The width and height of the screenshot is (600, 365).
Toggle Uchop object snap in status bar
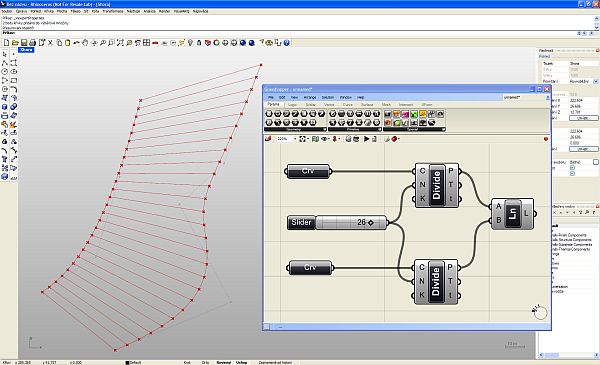(x=241, y=362)
